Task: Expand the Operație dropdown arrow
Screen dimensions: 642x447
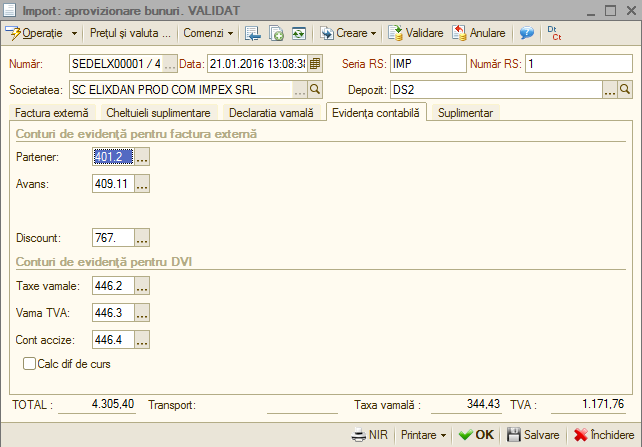Action: click(x=74, y=33)
